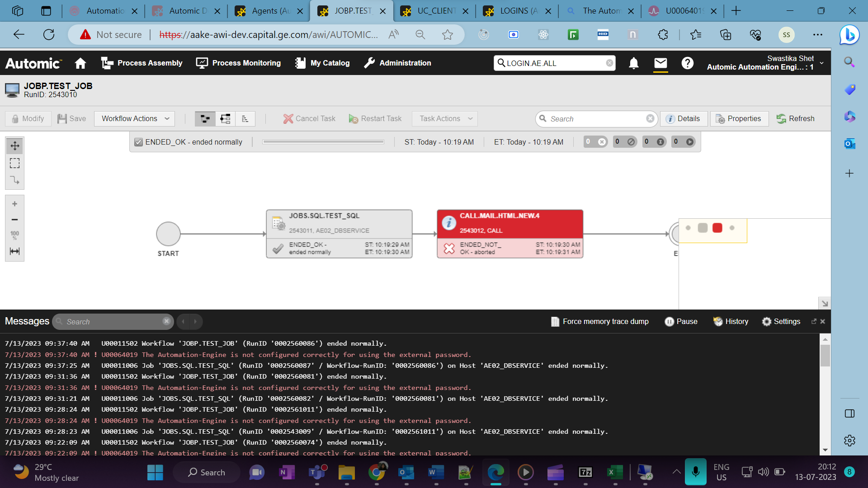The image size is (868, 488).
Task: Click the Cancel Task button
Action: (309, 118)
